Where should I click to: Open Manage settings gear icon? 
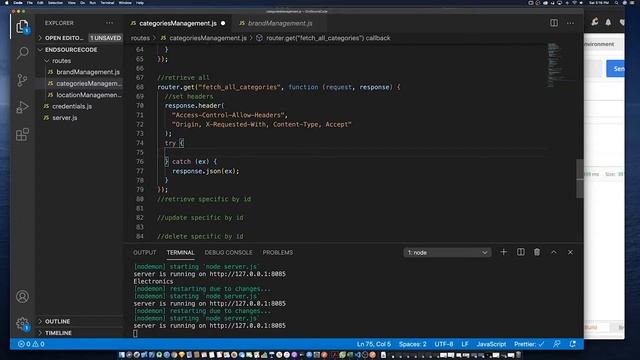coord(22,324)
